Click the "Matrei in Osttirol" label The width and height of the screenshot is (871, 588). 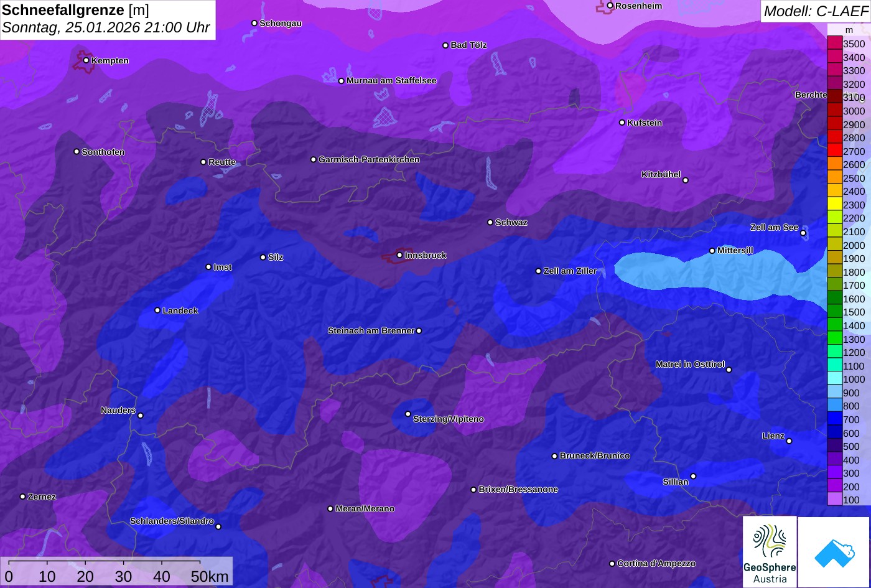[x=690, y=365]
